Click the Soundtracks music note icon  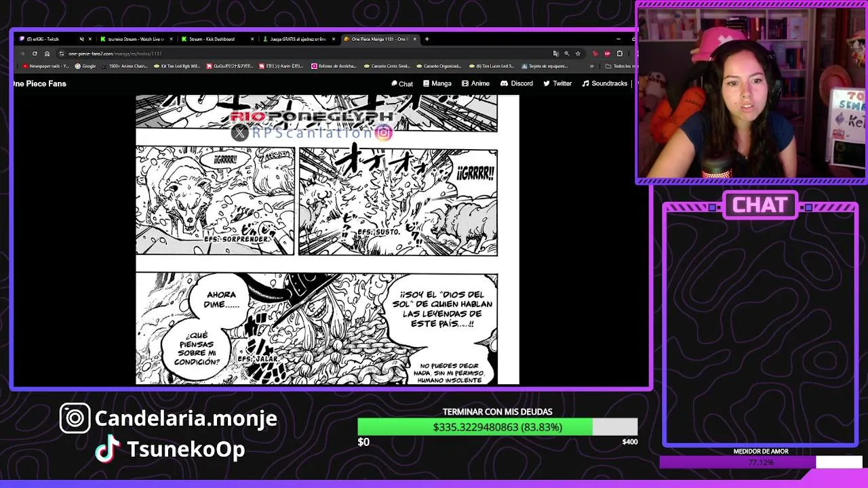click(585, 83)
